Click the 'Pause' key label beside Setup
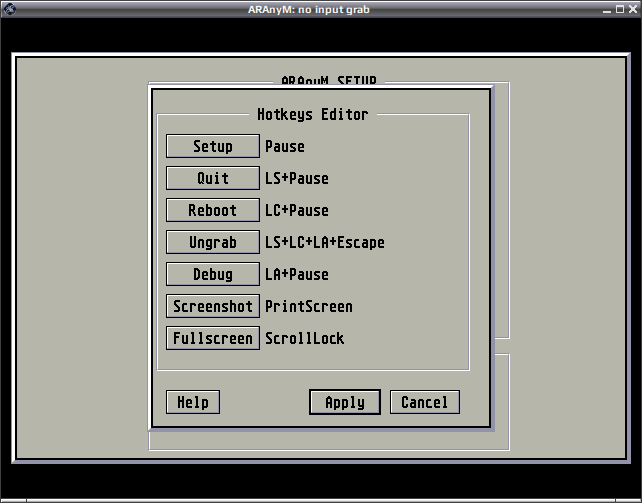Viewport: 642px width, 503px height. pyautogui.click(x=285, y=146)
